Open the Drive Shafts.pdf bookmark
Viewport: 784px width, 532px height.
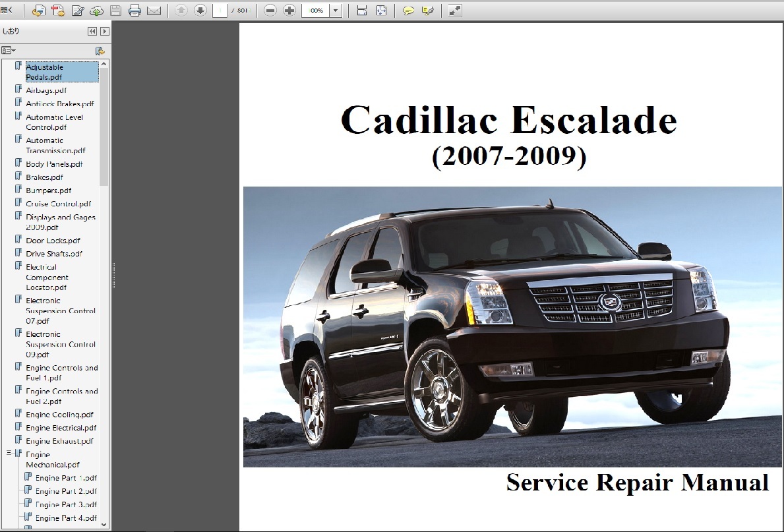pos(54,254)
